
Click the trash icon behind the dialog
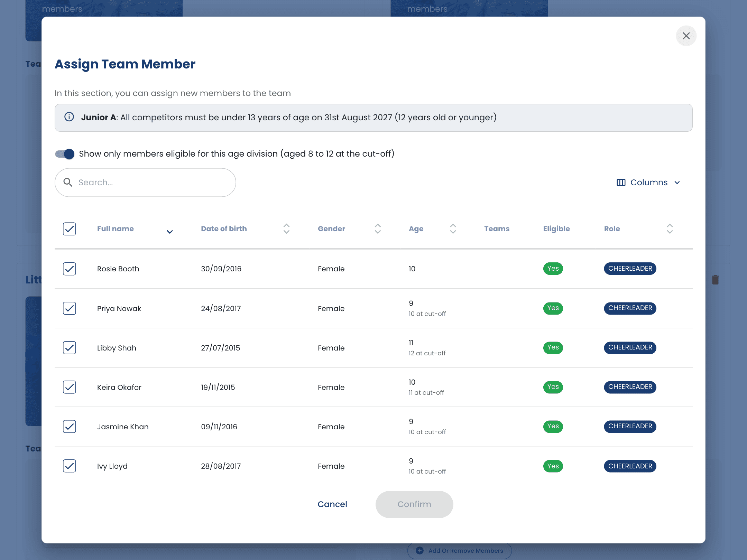pyautogui.click(x=715, y=280)
